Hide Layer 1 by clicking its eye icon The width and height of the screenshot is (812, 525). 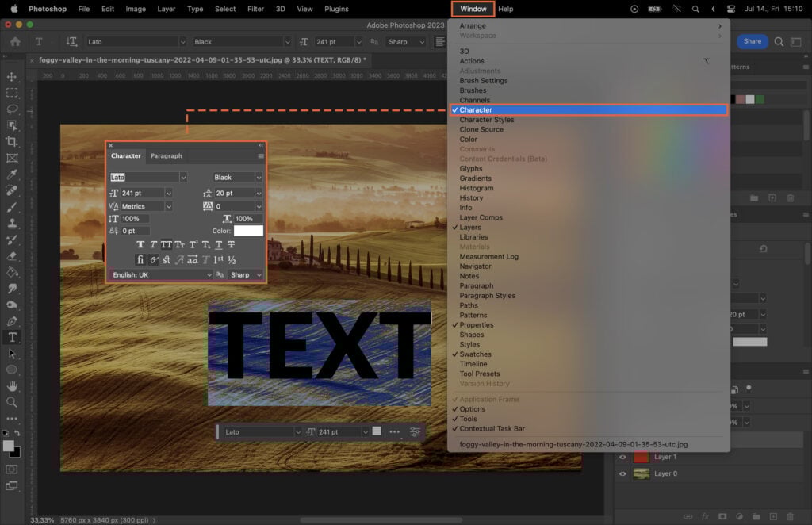(x=622, y=458)
